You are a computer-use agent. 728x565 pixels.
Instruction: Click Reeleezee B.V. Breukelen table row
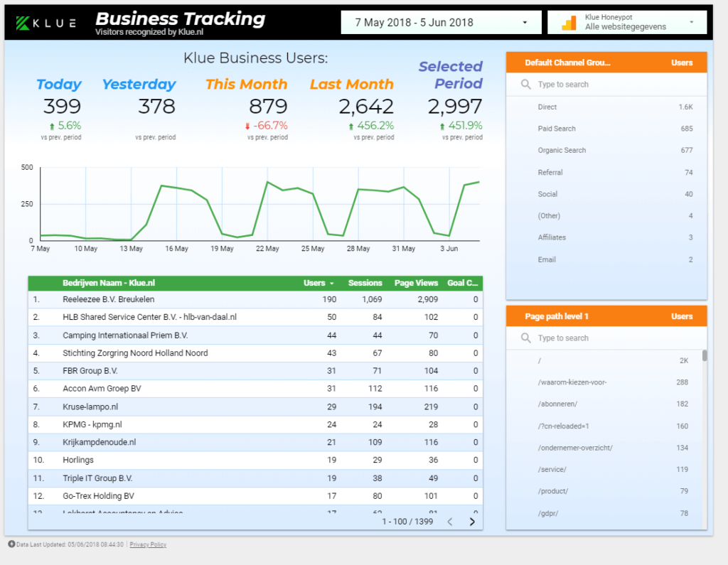point(255,299)
